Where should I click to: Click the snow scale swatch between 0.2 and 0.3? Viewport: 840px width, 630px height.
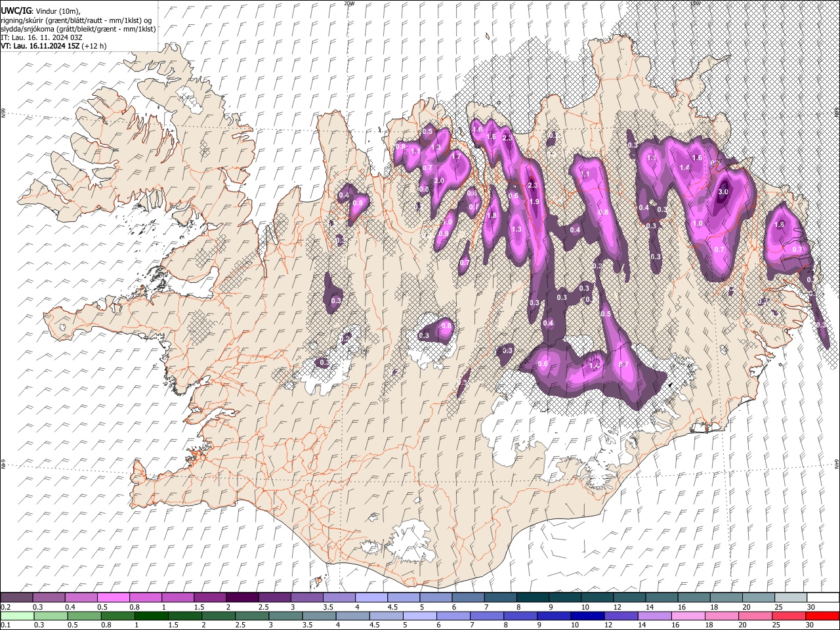[x=16, y=597]
